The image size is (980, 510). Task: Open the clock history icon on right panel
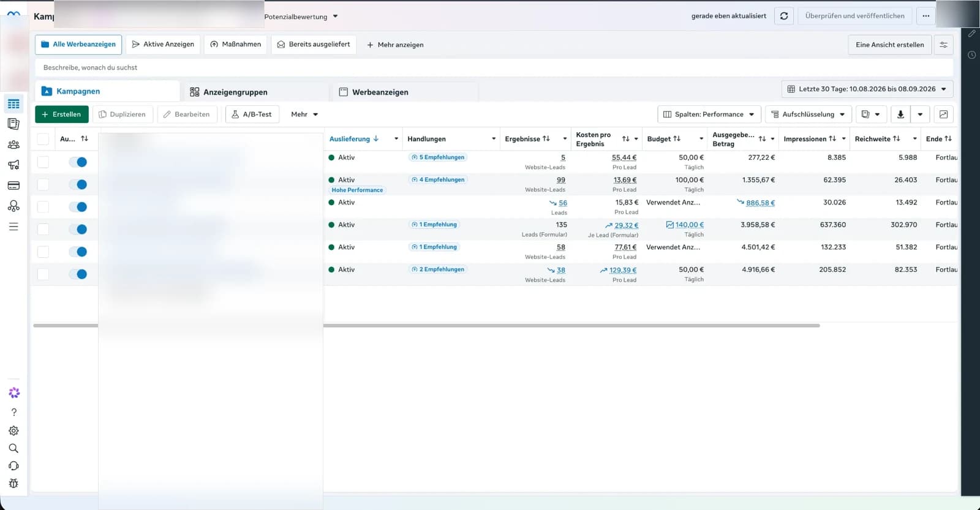pyautogui.click(x=971, y=55)
